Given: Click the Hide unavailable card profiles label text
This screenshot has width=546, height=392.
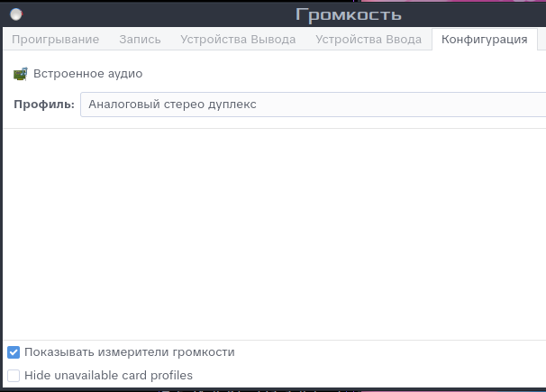Looking at the screenshot, I should point(108,376).
